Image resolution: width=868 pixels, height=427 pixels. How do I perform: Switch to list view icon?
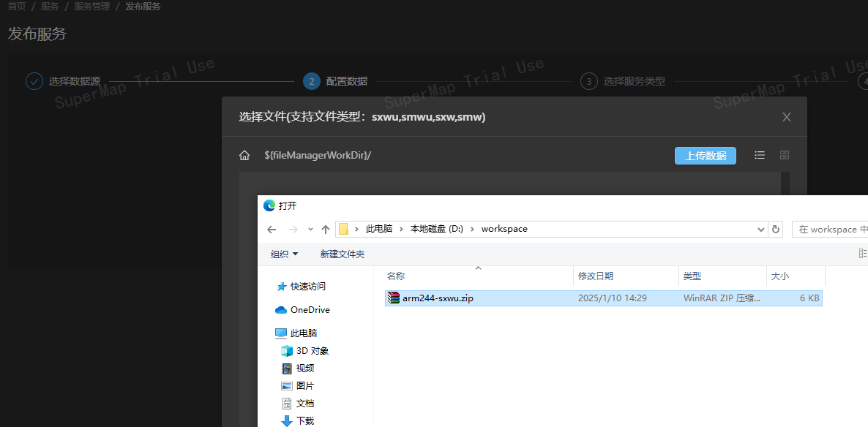(x=760, y=156)
